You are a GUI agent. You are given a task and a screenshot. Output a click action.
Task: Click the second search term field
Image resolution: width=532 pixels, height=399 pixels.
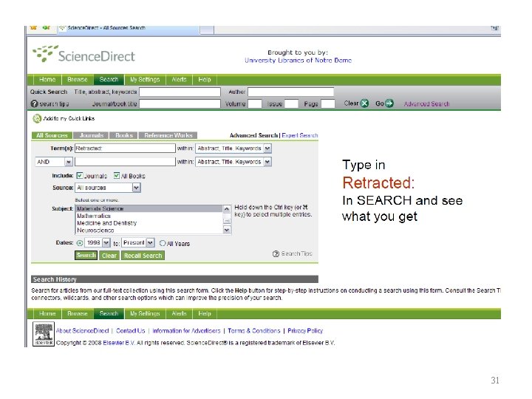pos(125,162)
